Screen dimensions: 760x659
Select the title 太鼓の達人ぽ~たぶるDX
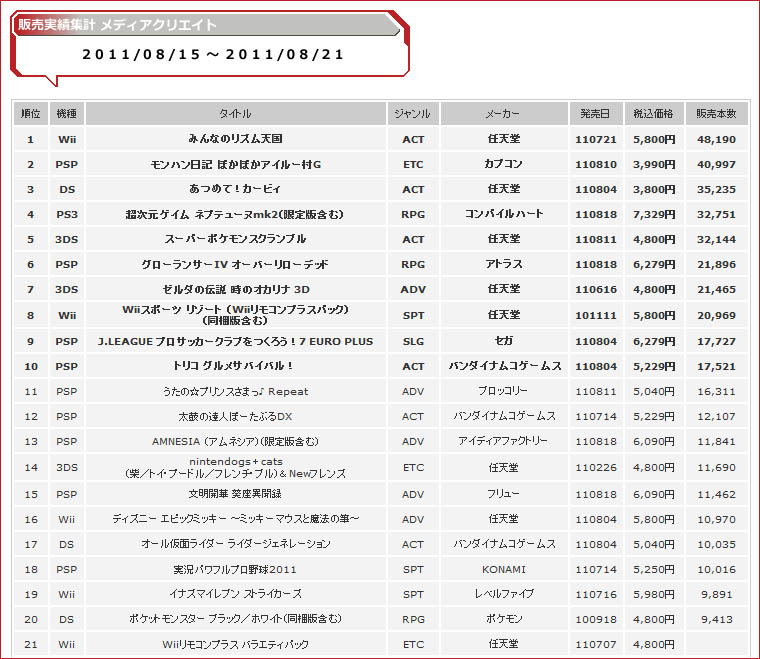click(x=236, y=416)
